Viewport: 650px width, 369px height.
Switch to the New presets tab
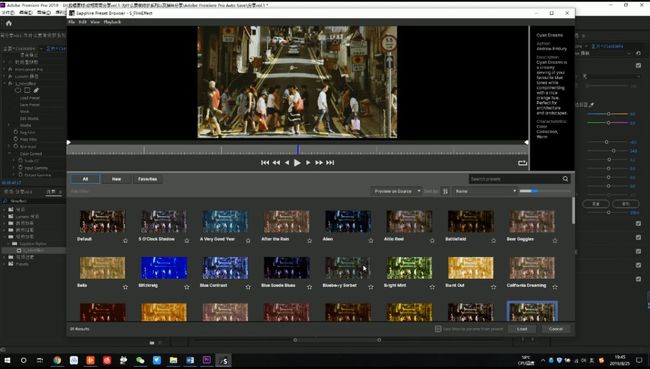pyautogui.click(x=116, y=179)
